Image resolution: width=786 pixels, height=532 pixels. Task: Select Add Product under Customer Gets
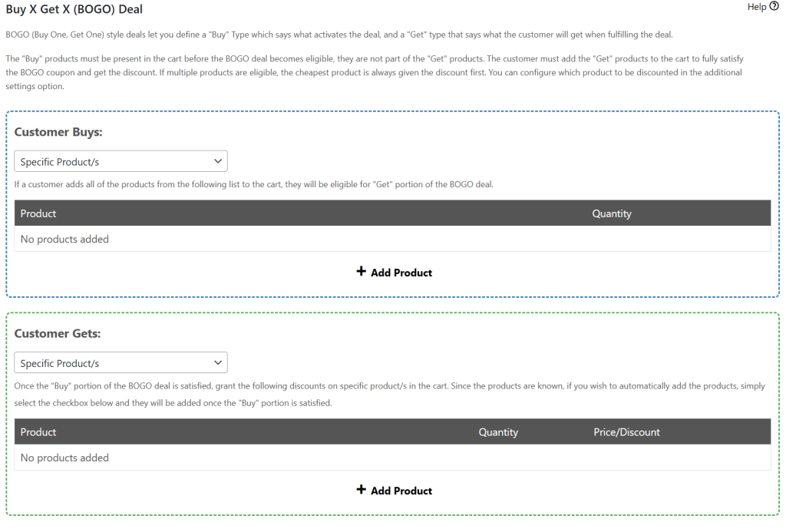coord(394,490)
